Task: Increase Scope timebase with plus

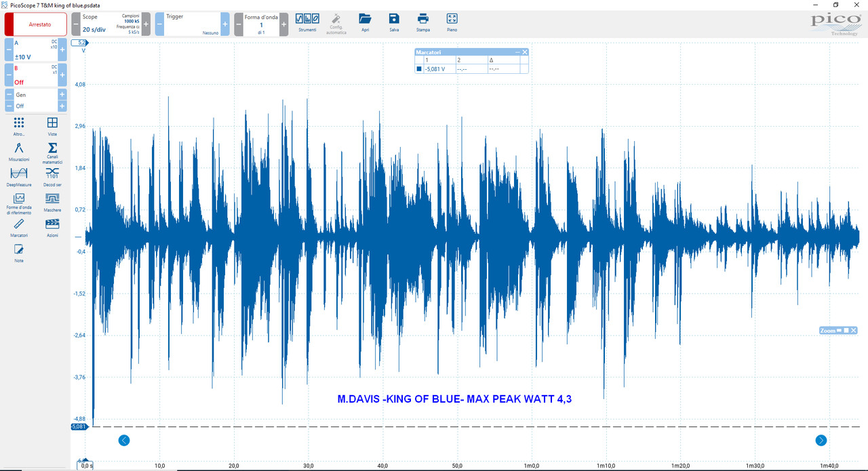Action: (x=146, y=24)
